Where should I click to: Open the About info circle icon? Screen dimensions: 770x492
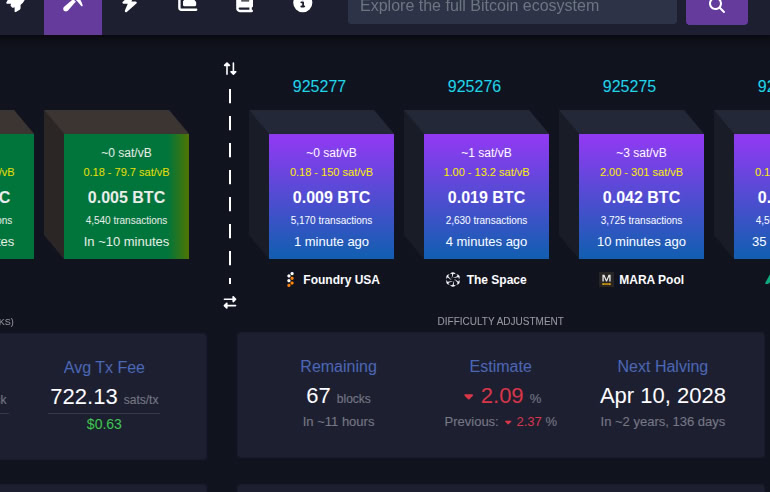coord(302,6)
